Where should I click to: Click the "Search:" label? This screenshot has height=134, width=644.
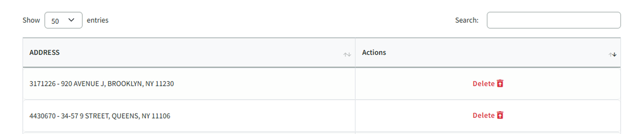[x=467, y=20]
